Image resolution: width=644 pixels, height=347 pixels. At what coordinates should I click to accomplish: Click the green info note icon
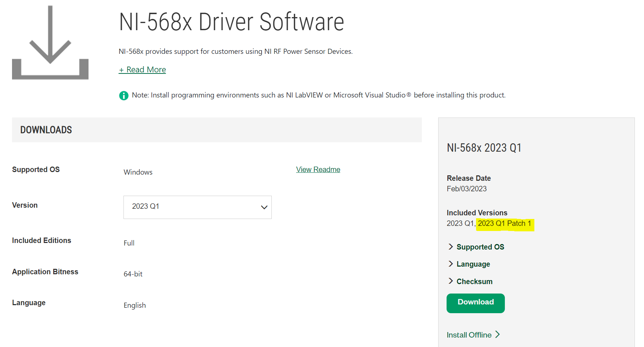coord(124,96)
